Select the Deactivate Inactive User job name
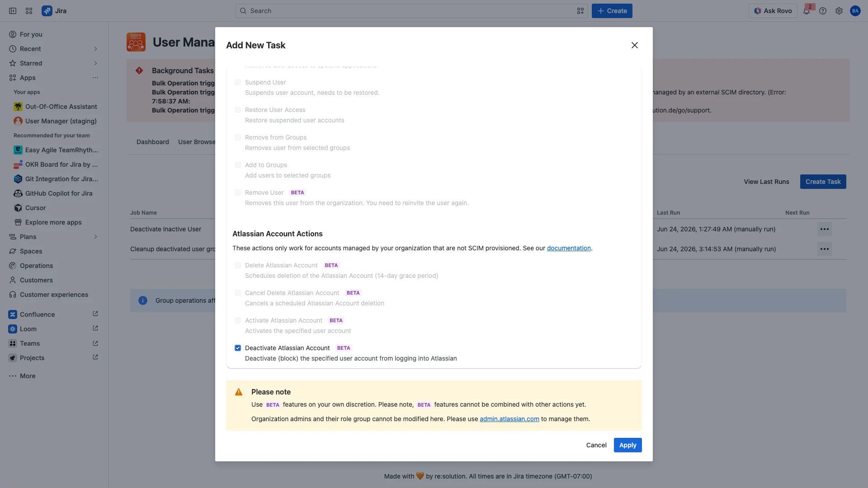This screenshot has height=488, width=868. pyautogui.click(x=165, y=229)
